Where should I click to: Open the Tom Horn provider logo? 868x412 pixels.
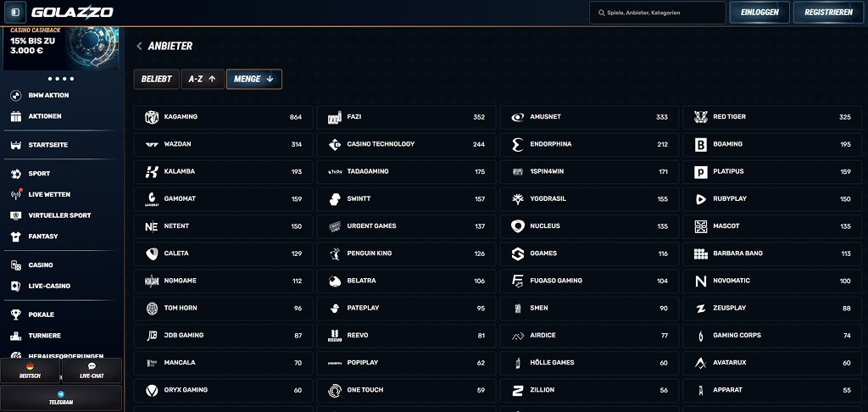coord(152,309)
